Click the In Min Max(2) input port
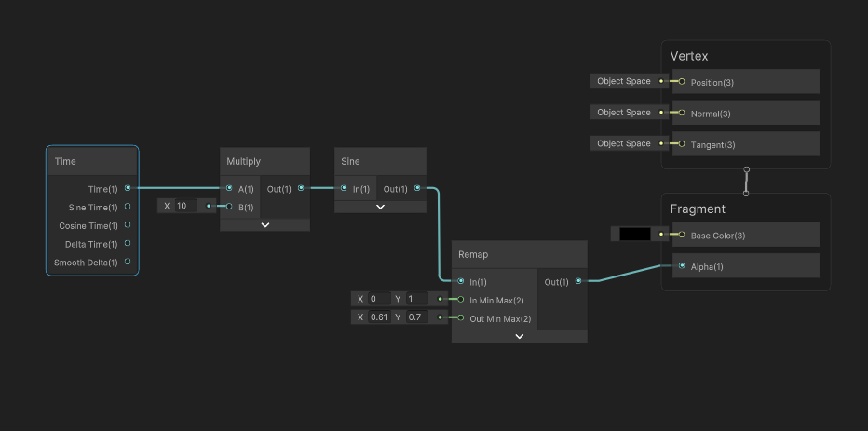 461,300
